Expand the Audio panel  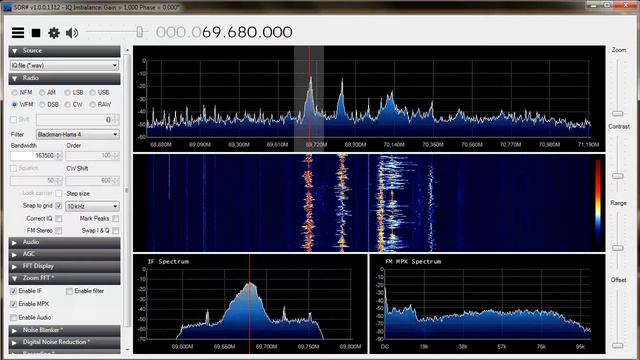pyautogui.click(x=64, y=242)
